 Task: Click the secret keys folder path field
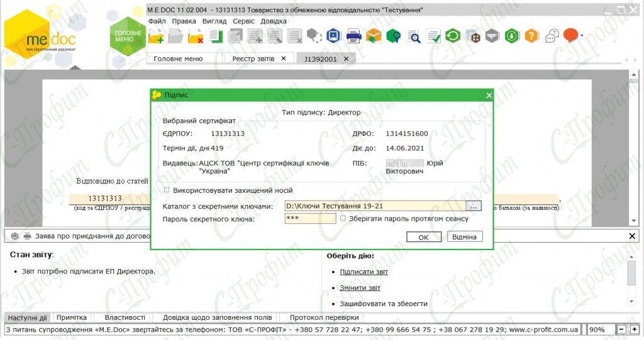[375, 206]
